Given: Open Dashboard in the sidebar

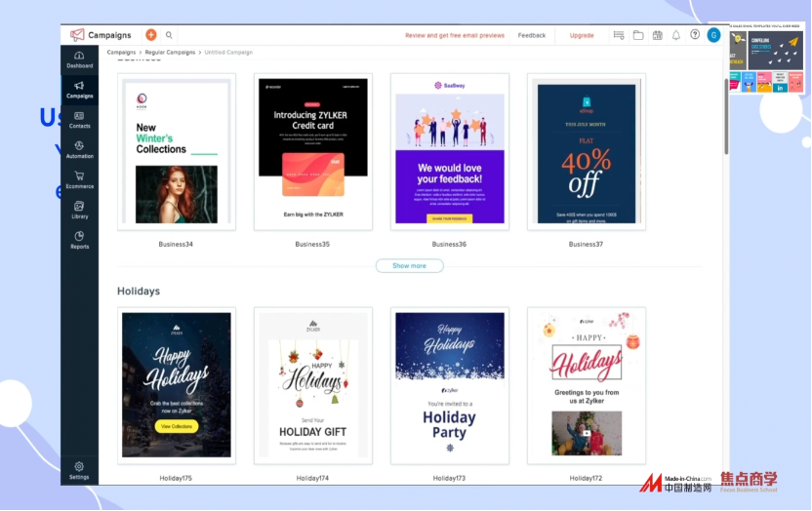Looking at the screenshot, I should pyautogui.click(x=79, y=60).
